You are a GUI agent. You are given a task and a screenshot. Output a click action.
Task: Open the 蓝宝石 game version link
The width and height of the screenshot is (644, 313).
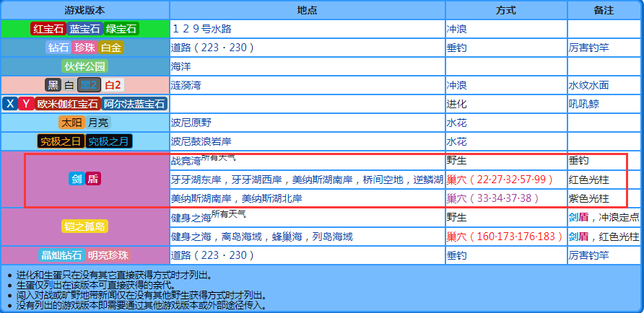click(x=84, y=29)
